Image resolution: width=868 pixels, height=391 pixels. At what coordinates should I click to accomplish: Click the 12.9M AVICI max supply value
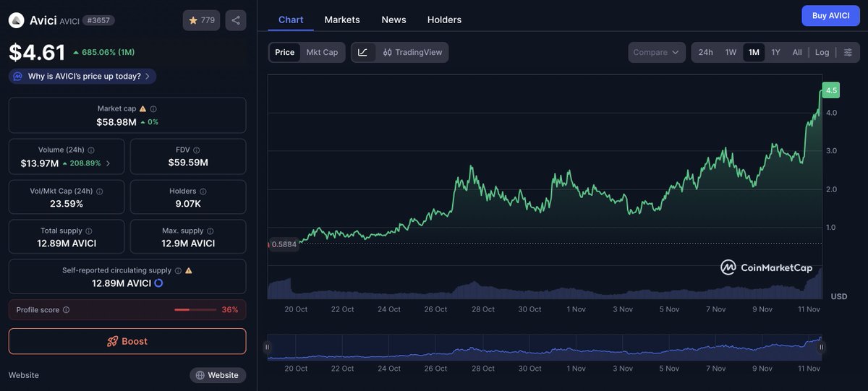(188, 244)
